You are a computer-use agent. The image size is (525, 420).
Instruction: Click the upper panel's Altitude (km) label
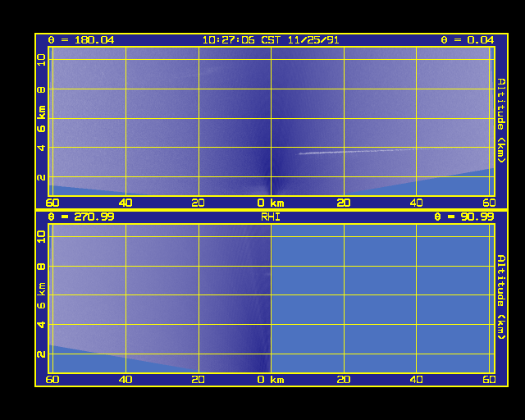click(500, 121)
